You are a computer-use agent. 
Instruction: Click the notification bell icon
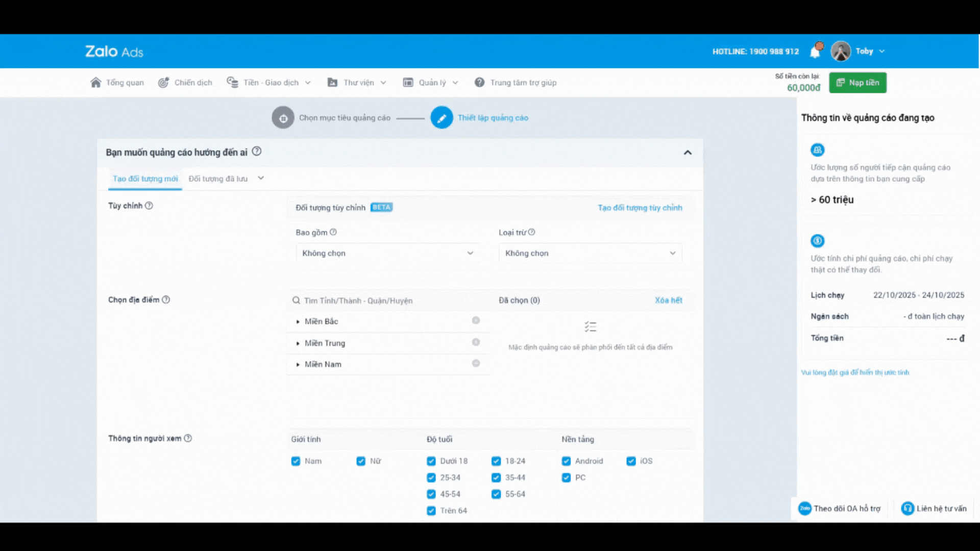(x=815, y=52)
